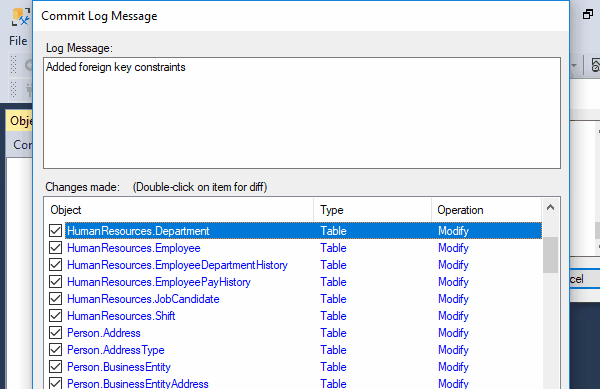Click the restore window icon at top right

[588, 15]
